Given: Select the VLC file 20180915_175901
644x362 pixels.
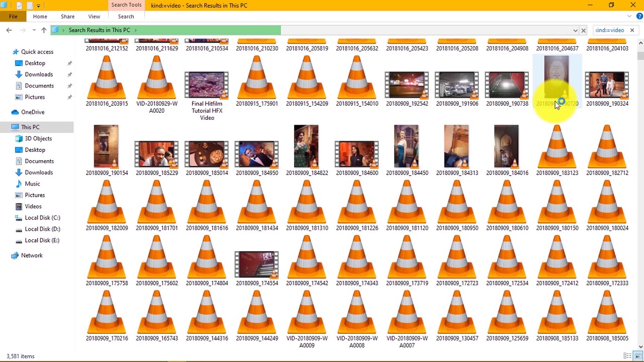Looking at the screenshot, I should 257,81.
